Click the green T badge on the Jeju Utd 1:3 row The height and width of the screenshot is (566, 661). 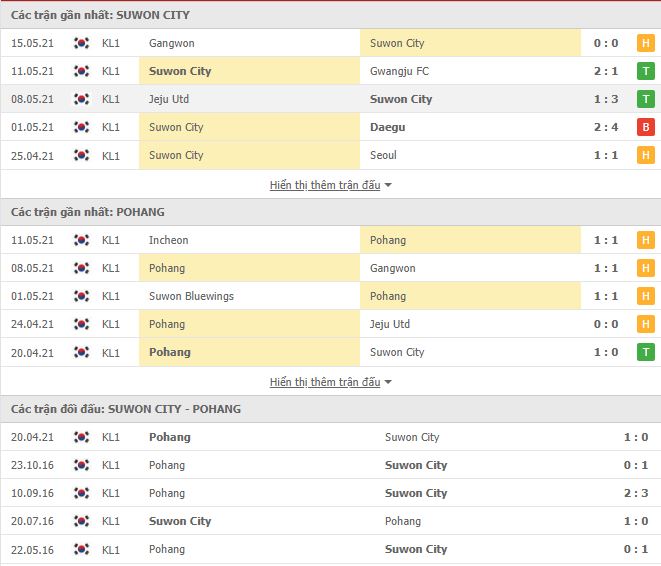coord(645,99)
